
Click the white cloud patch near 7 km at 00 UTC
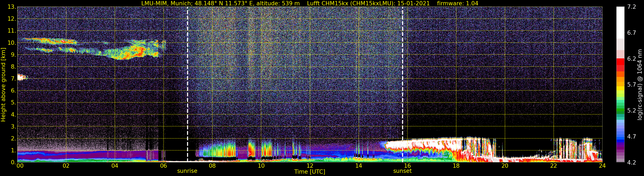[x=22, y=77]
